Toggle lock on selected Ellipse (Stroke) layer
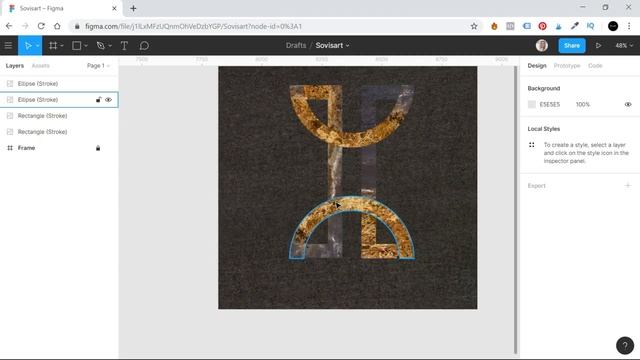This screenshot has width=640, height=360. [98, 100]
